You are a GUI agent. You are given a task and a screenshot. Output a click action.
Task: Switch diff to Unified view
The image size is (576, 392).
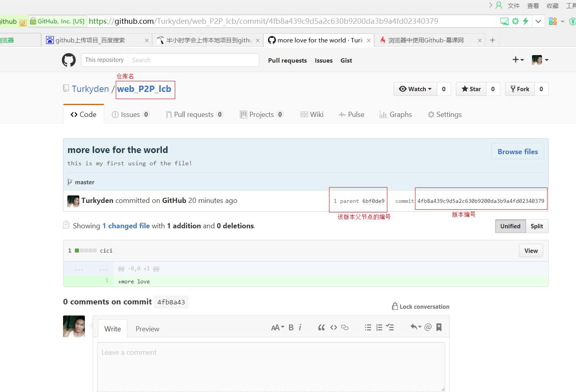510,226
